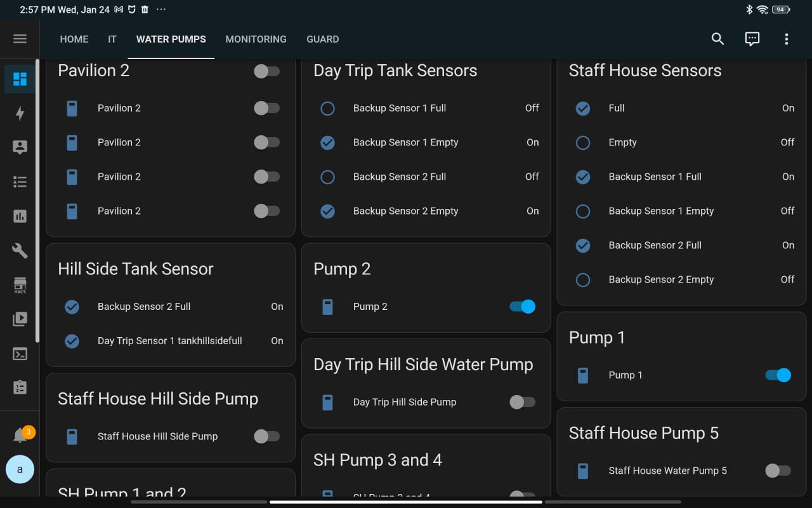812x508 pixels.
Task: Expand the sidebar with the hamburger menu
Action: 20,39
